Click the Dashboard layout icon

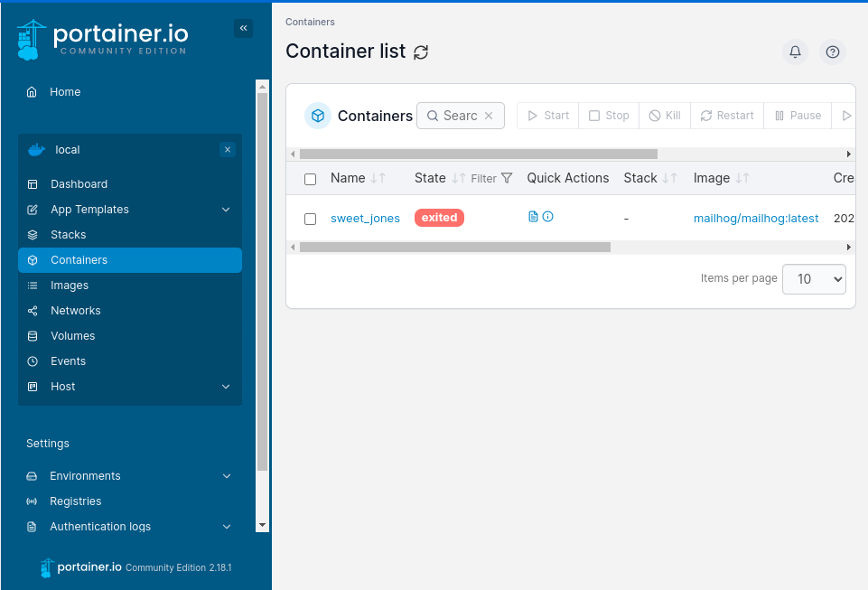(33, 184)
